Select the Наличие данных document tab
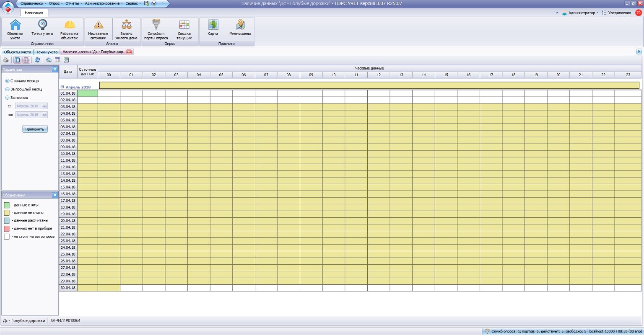 coord(93,52)
